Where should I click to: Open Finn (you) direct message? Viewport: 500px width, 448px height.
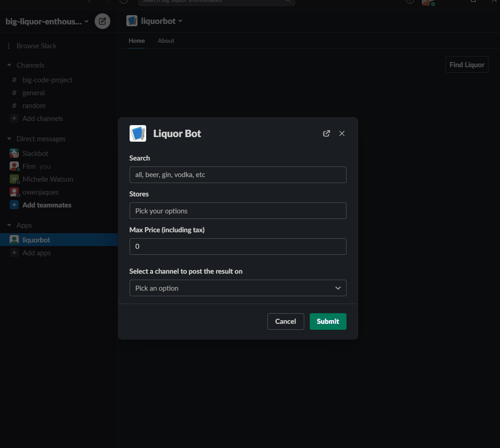(x=36, y=166)
